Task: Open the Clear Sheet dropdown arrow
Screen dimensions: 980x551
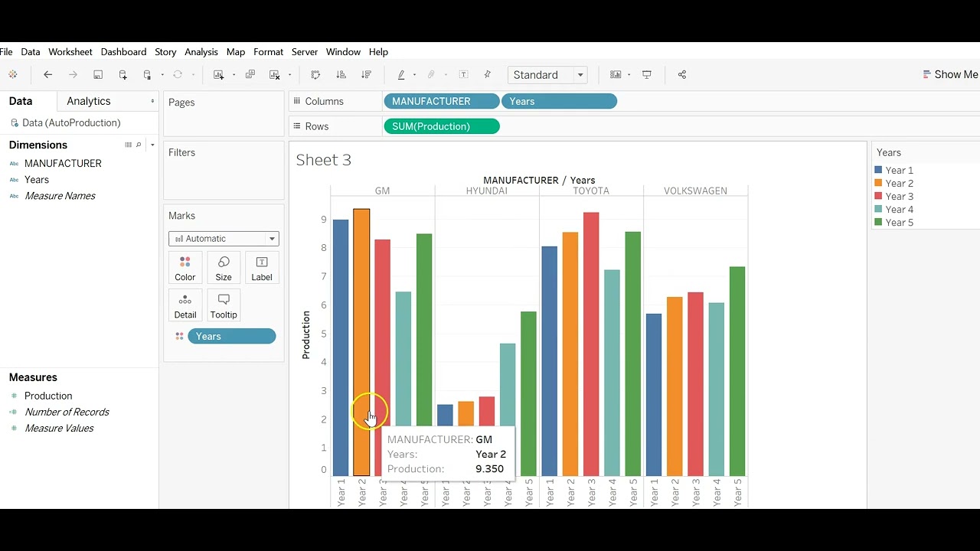Action: pyautogui.click(x=289, y=75)
